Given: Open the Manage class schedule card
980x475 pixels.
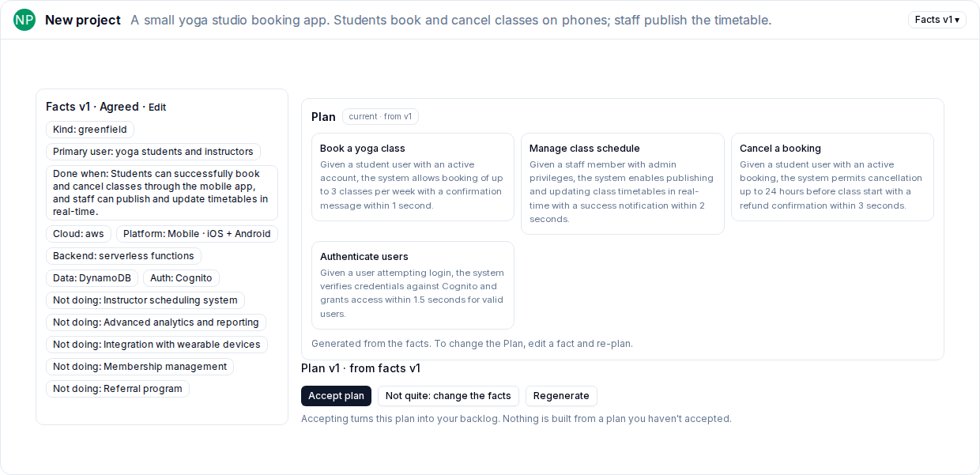Looking at the screenshot, I should click(x=623, y=183).
